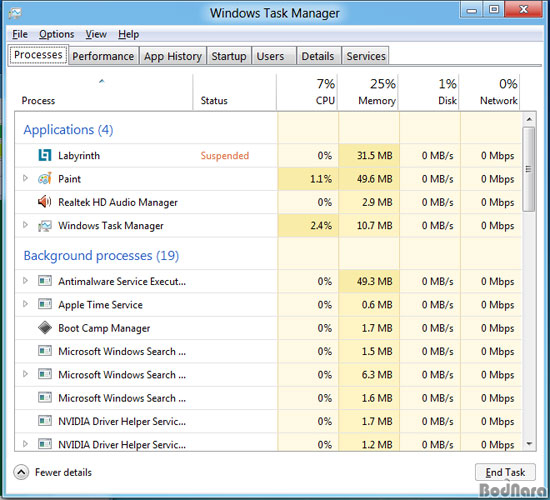Click the Paint palette icon

point(45,179)
